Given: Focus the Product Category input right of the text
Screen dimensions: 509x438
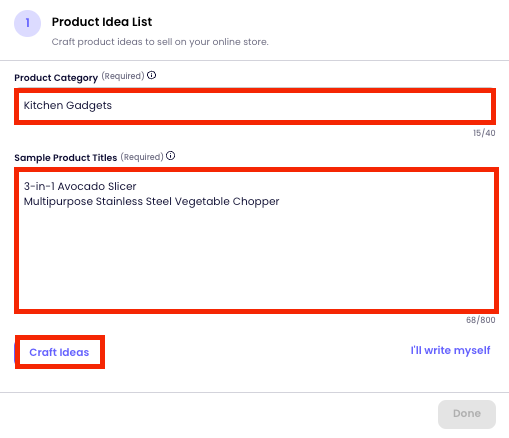Looking at the screenshot, I should (x=300, y=106).
